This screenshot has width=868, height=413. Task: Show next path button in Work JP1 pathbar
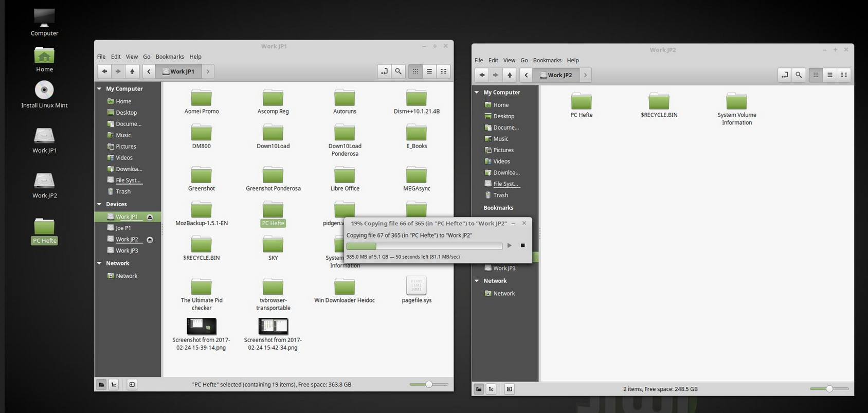click(208, 71)
